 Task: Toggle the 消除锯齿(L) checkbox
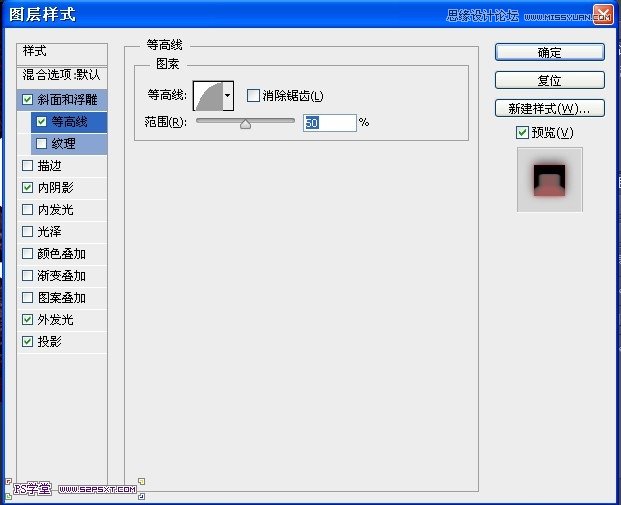(253, 95)
